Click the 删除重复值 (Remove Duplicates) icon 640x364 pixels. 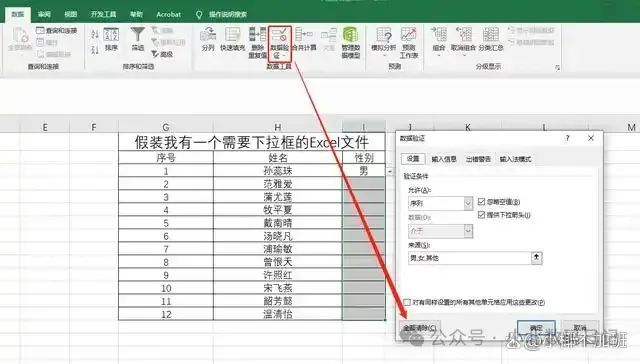258,42
